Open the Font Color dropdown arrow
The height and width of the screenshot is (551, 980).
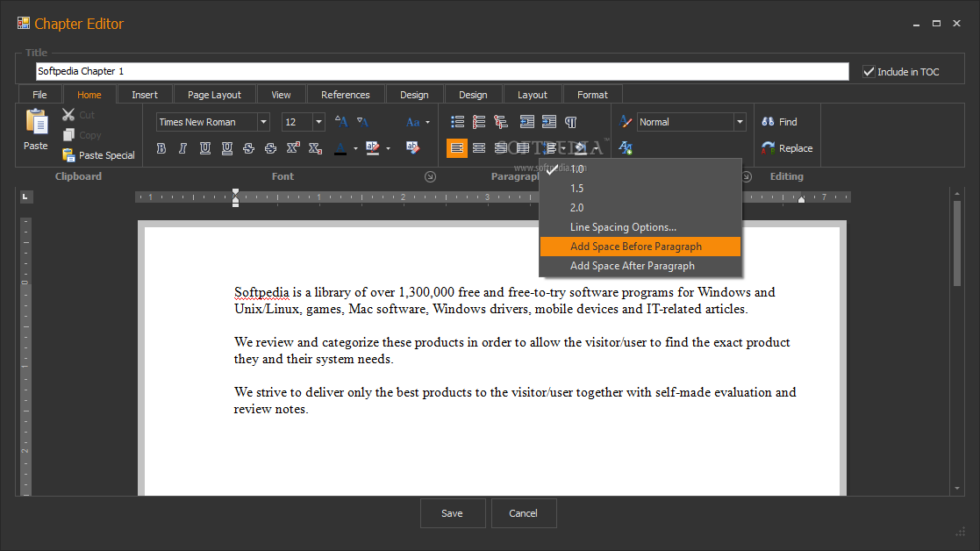pos(355,148)
